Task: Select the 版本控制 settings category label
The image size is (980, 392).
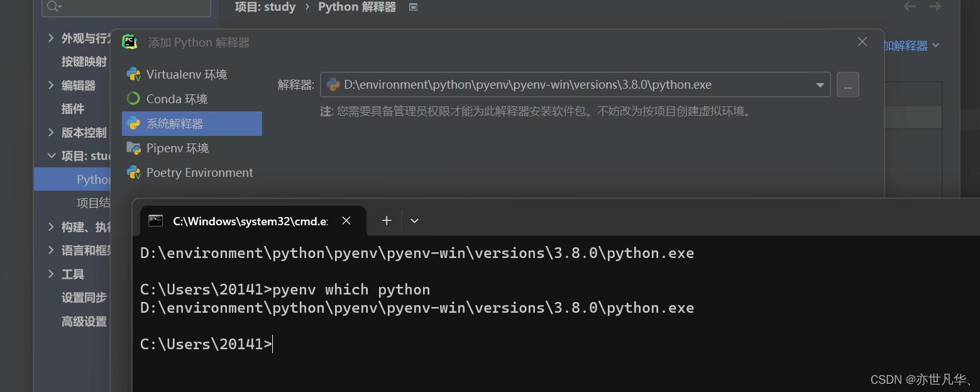Action: point(84,133)
